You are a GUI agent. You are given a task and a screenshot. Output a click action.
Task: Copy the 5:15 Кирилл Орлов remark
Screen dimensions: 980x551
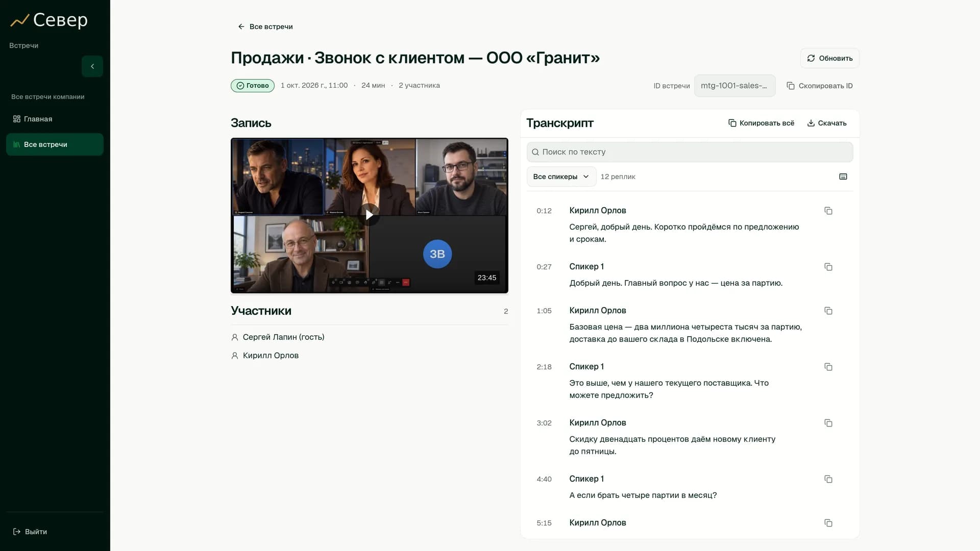[x=828, y=523]
